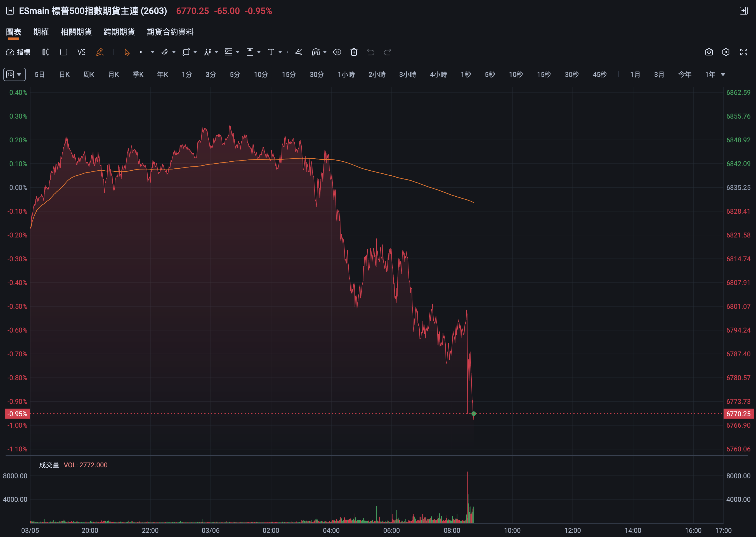Toggle drawing visibility with eye icon

(337, 52)
